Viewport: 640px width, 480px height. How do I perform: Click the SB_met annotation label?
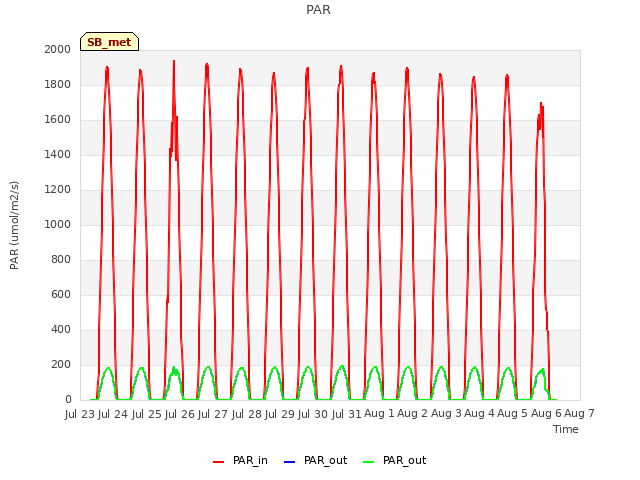tap(109, 42)
